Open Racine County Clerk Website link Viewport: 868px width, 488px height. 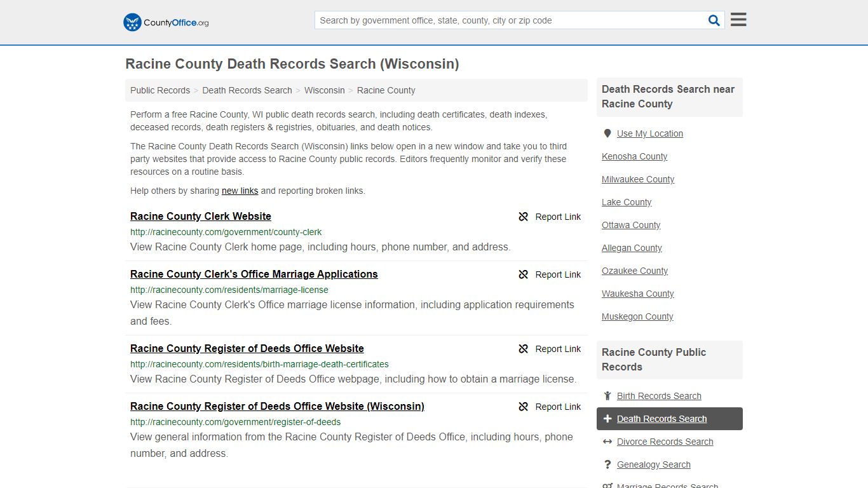(201, 216)
